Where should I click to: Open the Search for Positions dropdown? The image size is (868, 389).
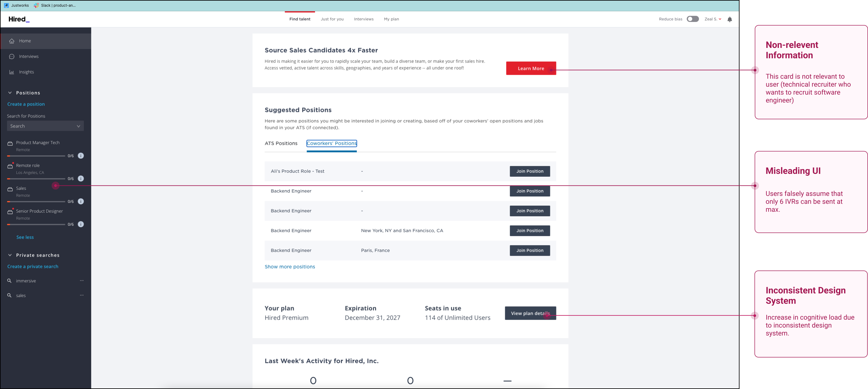[x=45, y=126]
